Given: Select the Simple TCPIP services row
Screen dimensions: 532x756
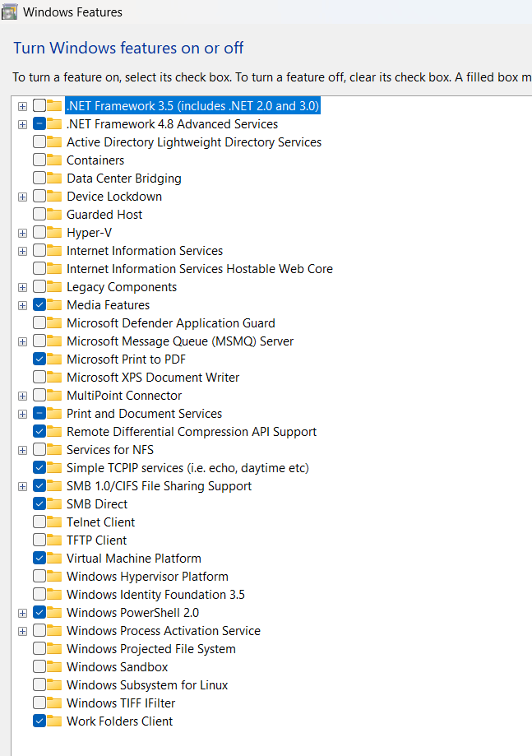Looking at the screenshot, I should point(187,468).
